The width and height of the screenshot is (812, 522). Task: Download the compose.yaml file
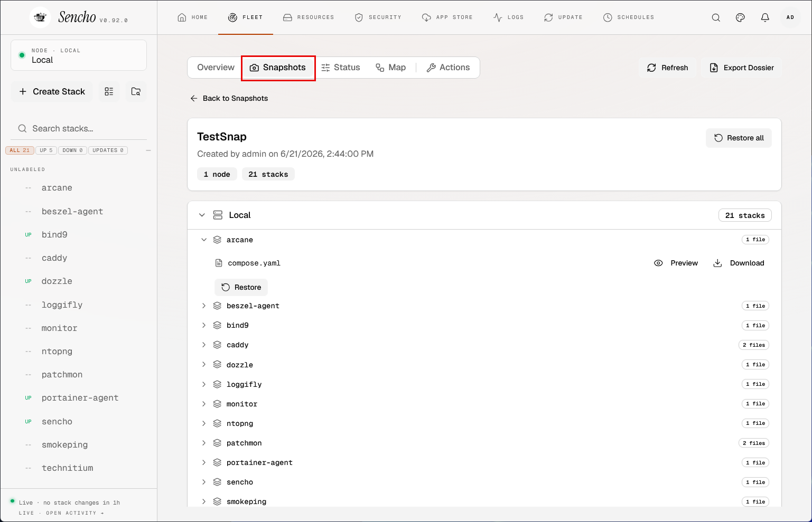point(739,263)
